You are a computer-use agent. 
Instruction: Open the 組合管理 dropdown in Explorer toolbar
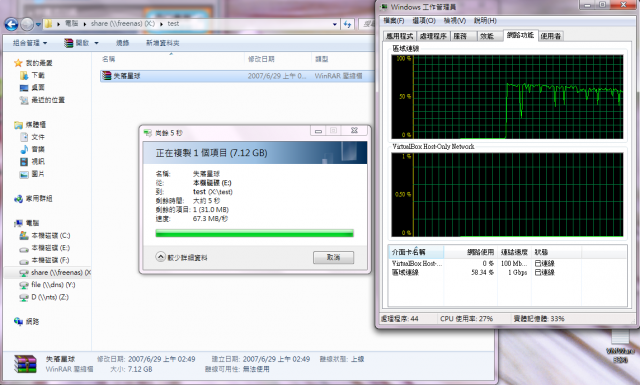[x=30, y=43]
